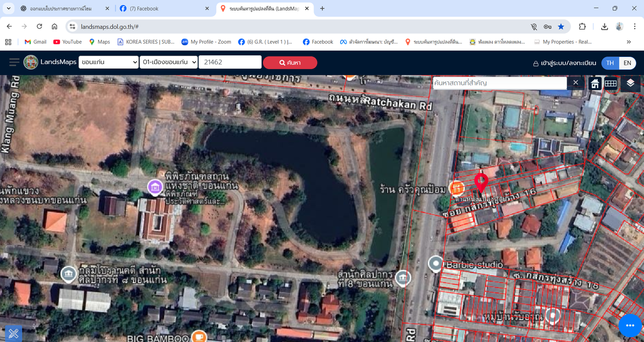This screenshot has height=342, width=644.
Task: Click the parcel number field showing 21462
Action: click(x=229, y=62)
